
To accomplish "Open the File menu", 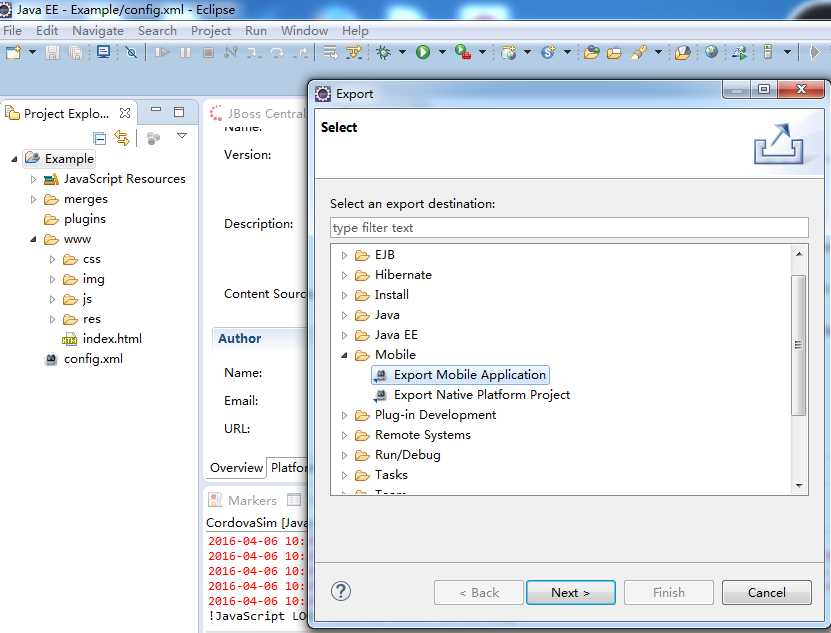I will 12,31.
